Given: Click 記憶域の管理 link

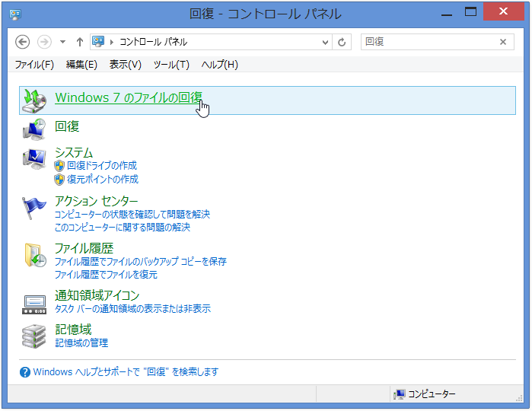Looking at the screenshot, I should pyautogui.click(x=81, y=342).
